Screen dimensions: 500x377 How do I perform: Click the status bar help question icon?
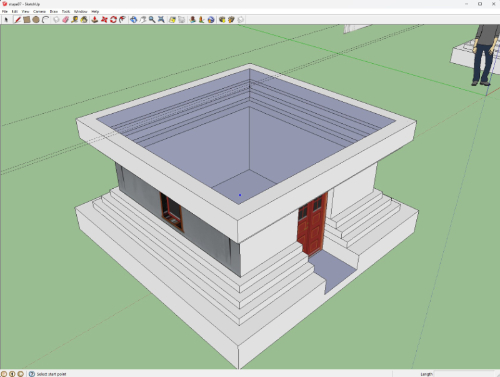(x=32, y=374)
